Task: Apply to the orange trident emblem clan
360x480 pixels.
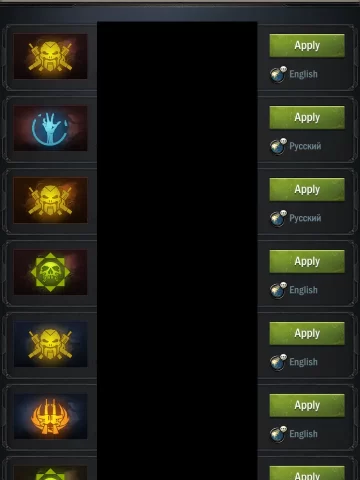Action: (x=307, y=405)
